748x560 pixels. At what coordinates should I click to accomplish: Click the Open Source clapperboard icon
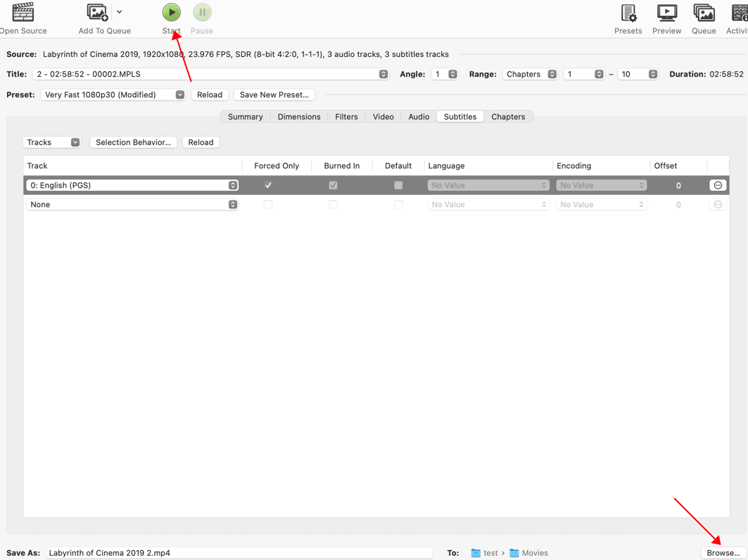pos(23,13)
